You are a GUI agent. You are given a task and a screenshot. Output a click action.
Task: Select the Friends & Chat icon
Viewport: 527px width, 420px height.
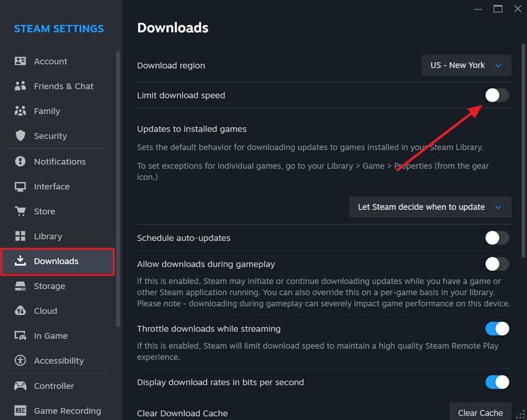click(x=21, y=86)
